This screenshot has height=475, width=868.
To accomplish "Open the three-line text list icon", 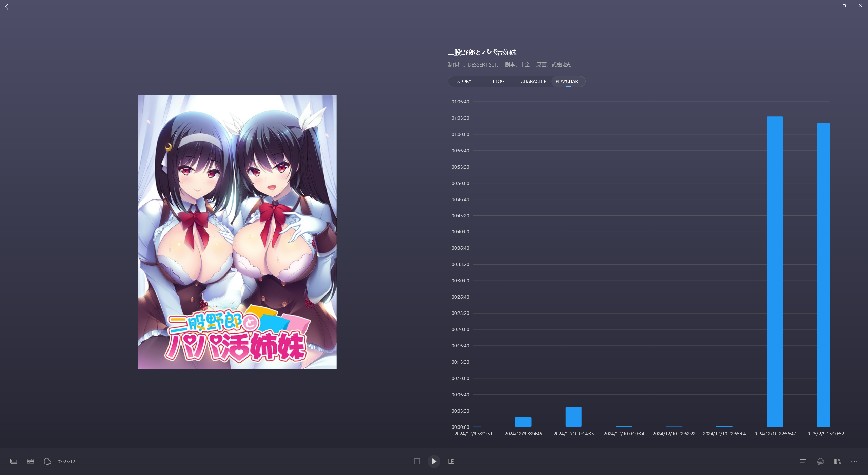I will tap(803, 461).
